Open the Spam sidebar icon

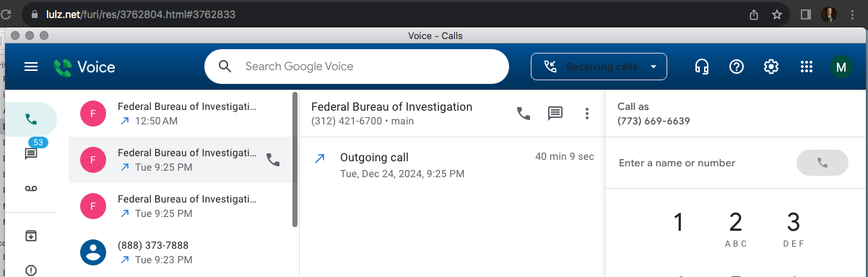(x=31, y=270)
